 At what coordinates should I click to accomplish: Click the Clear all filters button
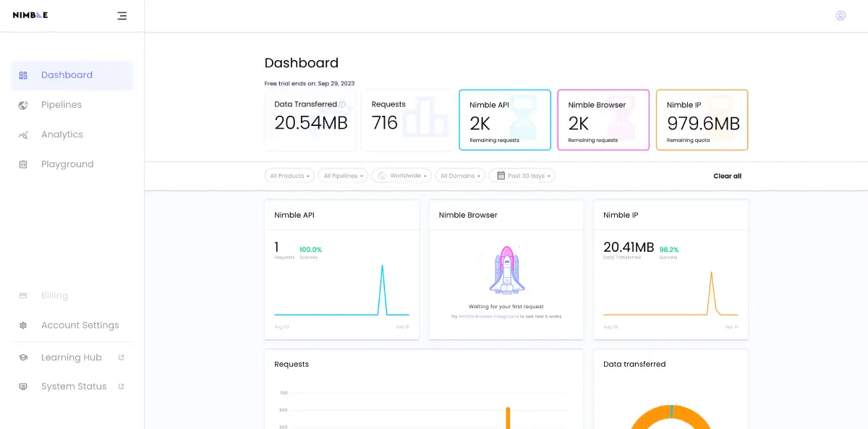[x=727, y=176]
